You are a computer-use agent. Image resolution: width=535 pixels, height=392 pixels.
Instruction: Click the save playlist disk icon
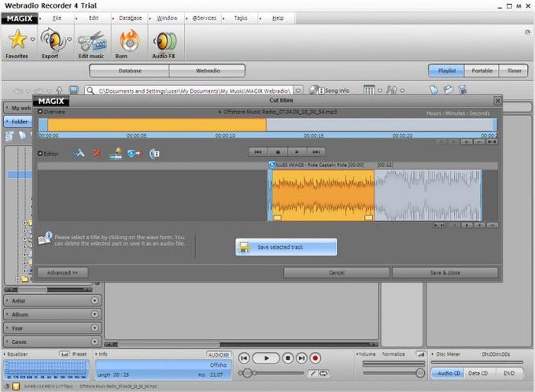463,90
